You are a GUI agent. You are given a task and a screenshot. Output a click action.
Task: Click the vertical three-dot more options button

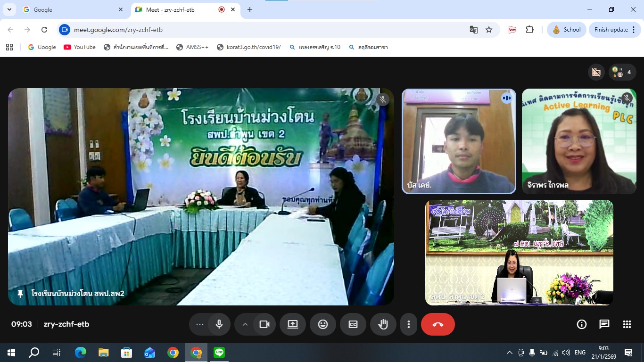408,324
